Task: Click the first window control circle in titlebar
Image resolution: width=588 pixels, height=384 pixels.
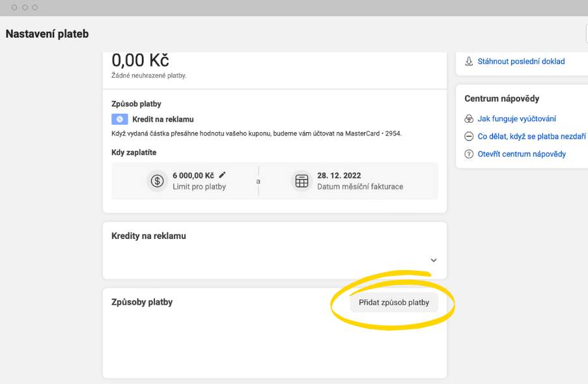Action: pos(14,7)
